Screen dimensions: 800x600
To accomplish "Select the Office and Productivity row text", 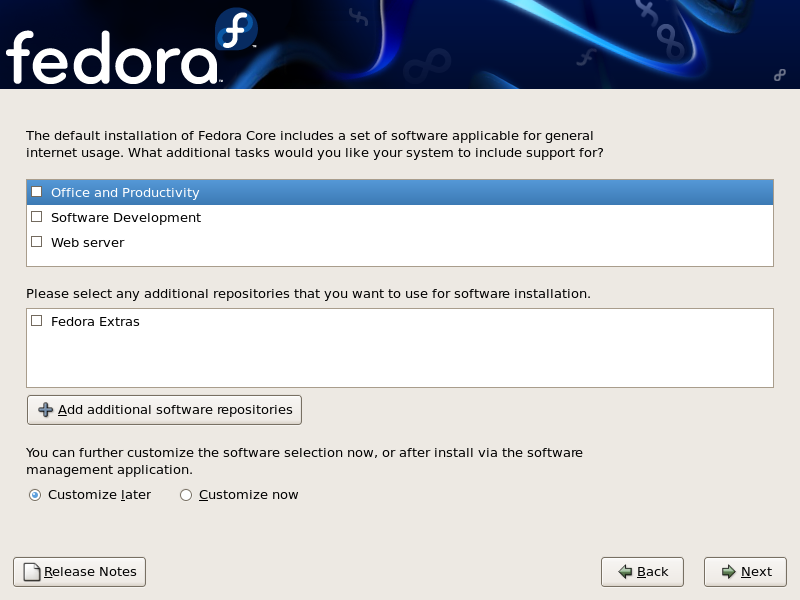I will 125,192.
